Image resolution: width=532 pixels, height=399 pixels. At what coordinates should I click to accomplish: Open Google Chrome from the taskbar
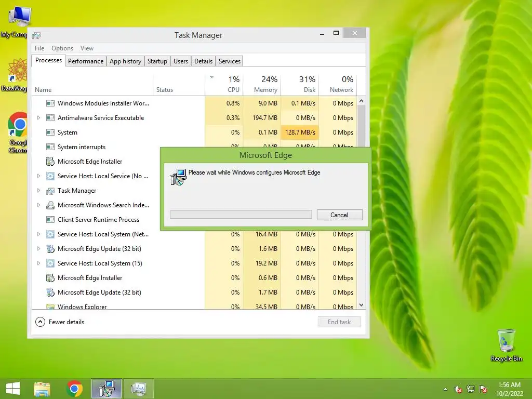tap(74, 389)
